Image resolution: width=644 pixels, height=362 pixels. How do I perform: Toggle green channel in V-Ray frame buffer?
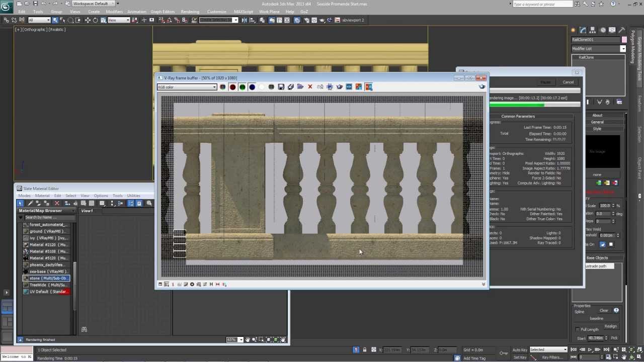click(242, 87)
